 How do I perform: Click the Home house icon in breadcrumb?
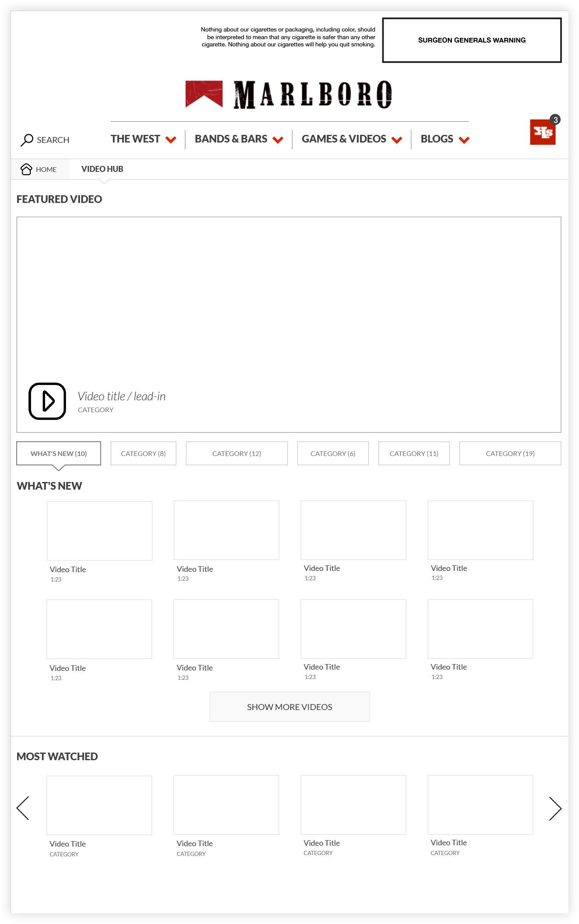point(26,169)
